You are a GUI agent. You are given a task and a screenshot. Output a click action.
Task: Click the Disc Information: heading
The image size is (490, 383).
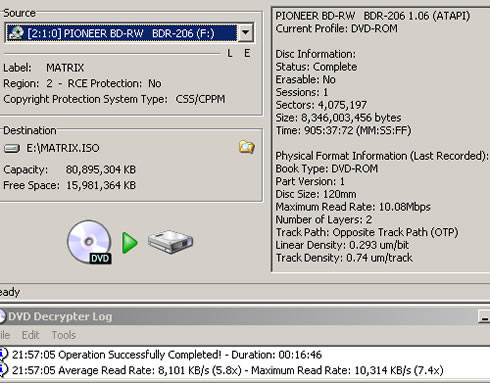315,54
